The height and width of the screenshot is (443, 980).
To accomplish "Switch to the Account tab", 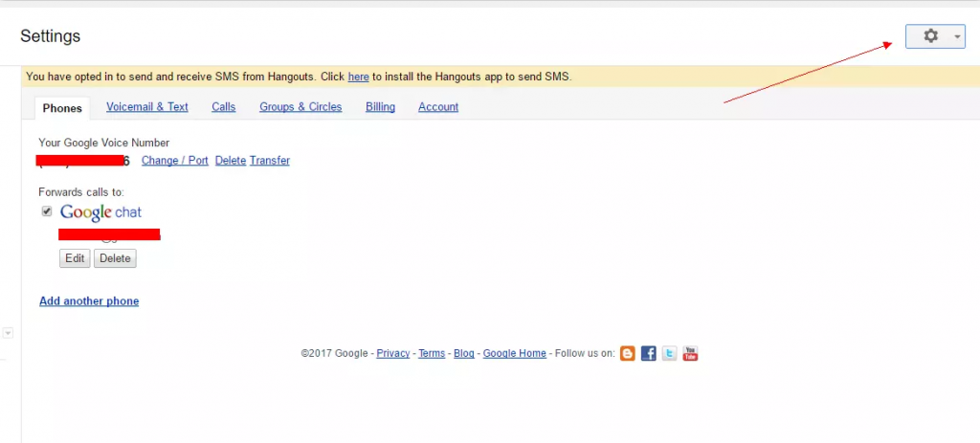I will click(x=438, y=107).
